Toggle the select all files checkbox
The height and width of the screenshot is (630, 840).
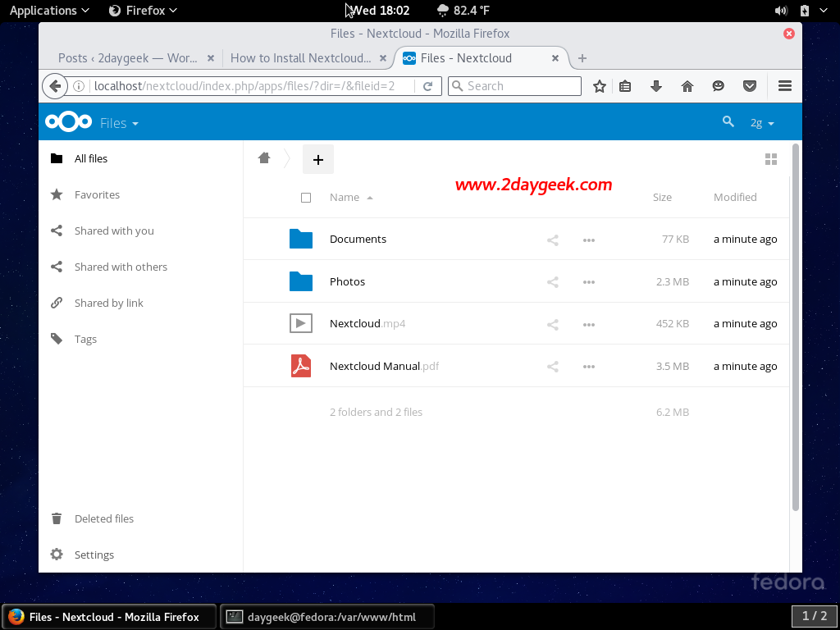point(306,198)
